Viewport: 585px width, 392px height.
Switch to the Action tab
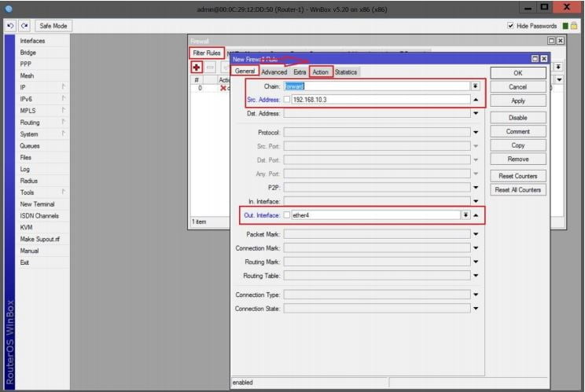click(320, 72)
